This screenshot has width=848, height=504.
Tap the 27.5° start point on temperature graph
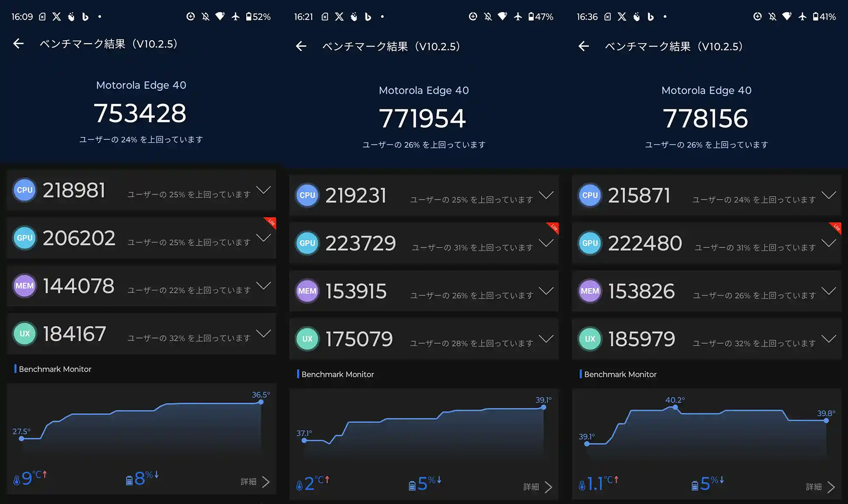(21, 438)
